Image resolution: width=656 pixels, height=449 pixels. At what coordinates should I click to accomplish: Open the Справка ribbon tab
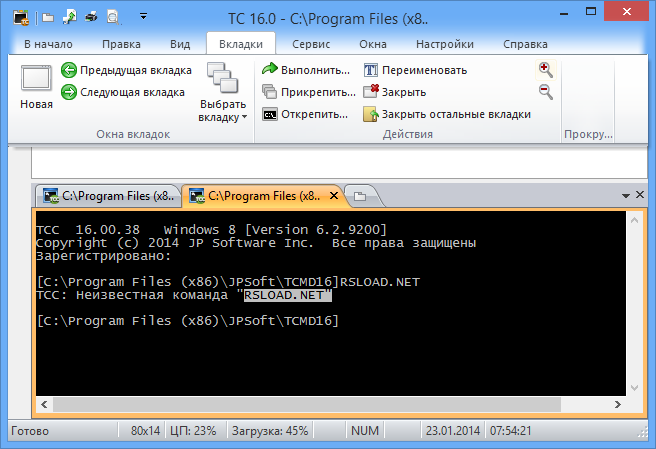[525, 44]
